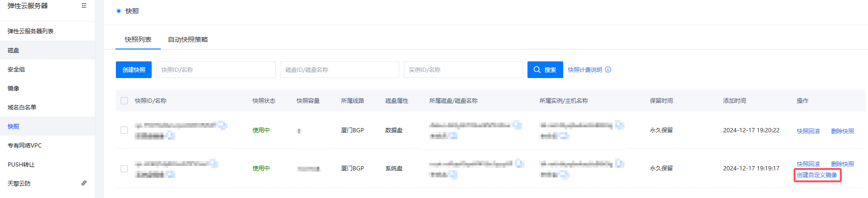Open the 快照列表 tab
The height and width of the screenshot is (198, 868).
pyautogui.click(x=138, y=40)
